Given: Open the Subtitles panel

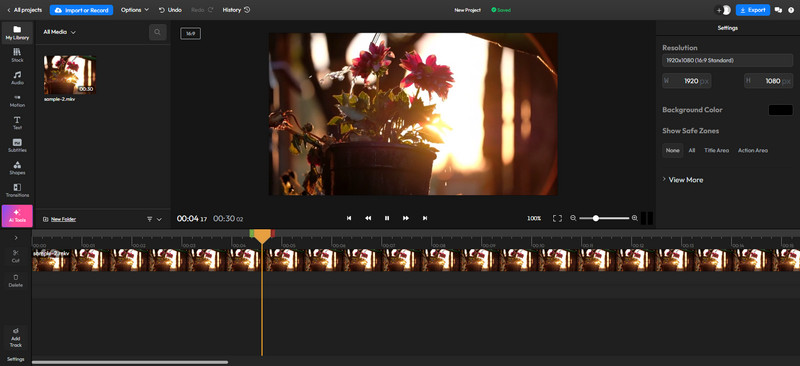Looking at the screenshot, I should (x=17, y=145).
